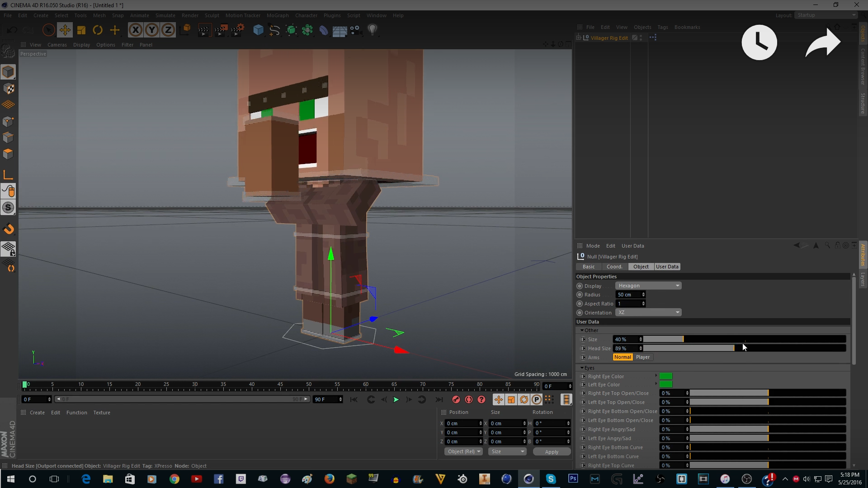
Task: Toggle Rotation keyframe recording in the timeline
Action: [x=524, y=399]
